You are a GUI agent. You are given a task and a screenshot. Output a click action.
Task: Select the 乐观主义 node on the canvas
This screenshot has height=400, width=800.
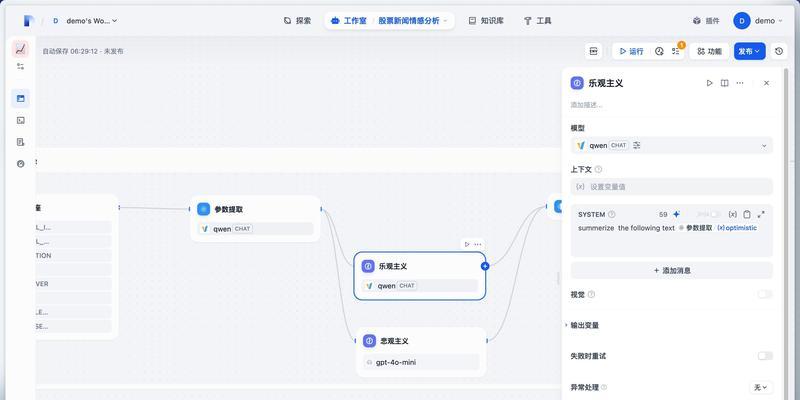(x=420, y=276)
